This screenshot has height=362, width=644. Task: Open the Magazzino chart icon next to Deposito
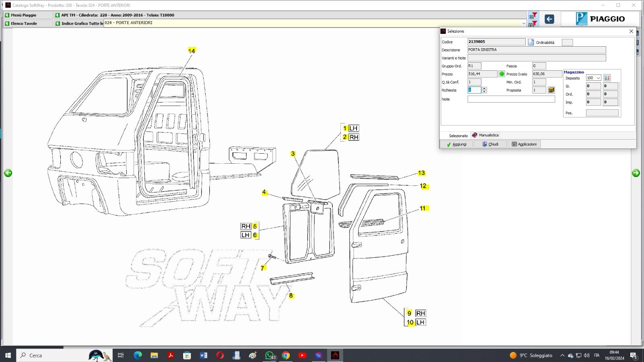point(607,78)
